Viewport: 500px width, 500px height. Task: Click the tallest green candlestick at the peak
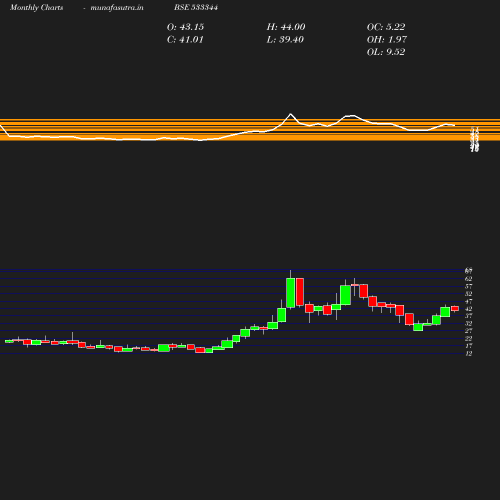point(291,293)
